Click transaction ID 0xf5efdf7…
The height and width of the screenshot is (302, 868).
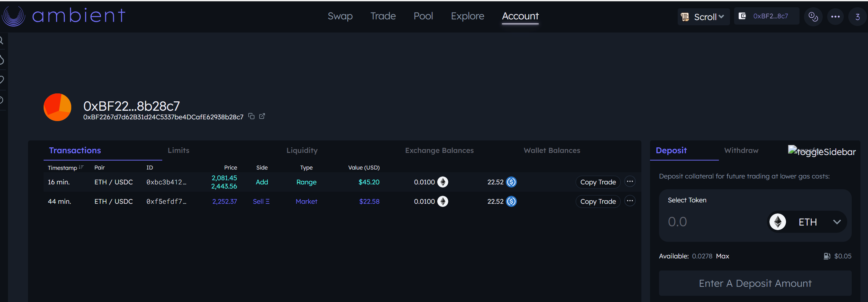pyautogui.click(x=166, y=201)
